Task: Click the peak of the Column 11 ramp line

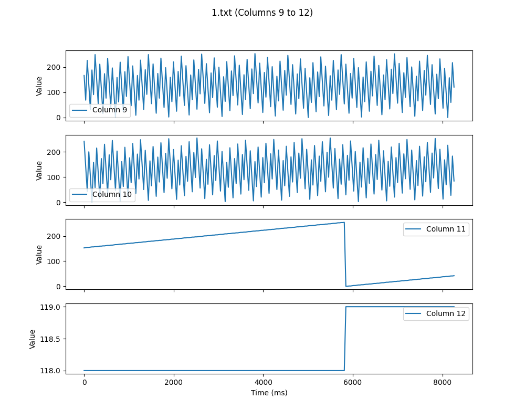Action: 344,223
